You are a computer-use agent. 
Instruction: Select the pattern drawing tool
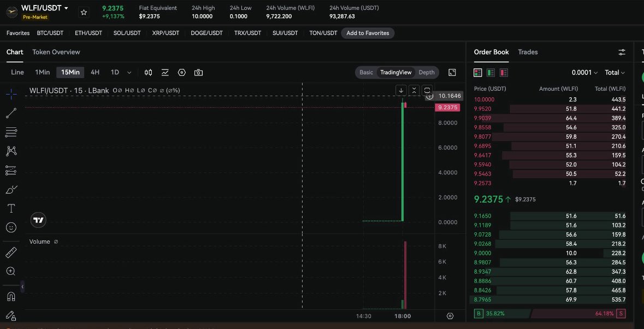[11, 151]
